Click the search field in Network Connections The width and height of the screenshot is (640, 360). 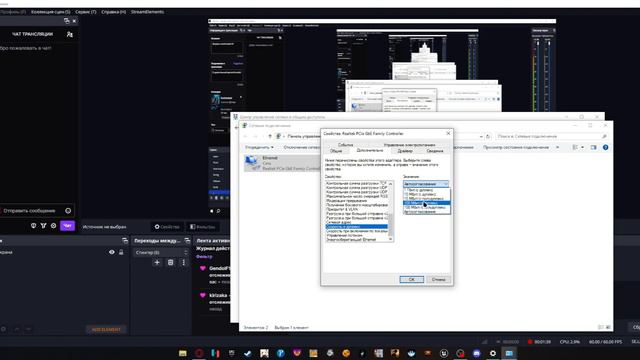[x=551, y=136]
